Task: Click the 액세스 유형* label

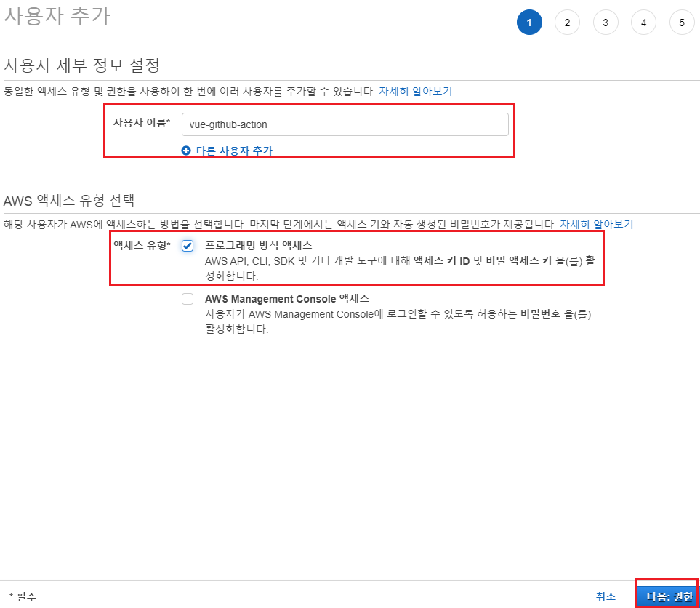Action: coord(142,245)
